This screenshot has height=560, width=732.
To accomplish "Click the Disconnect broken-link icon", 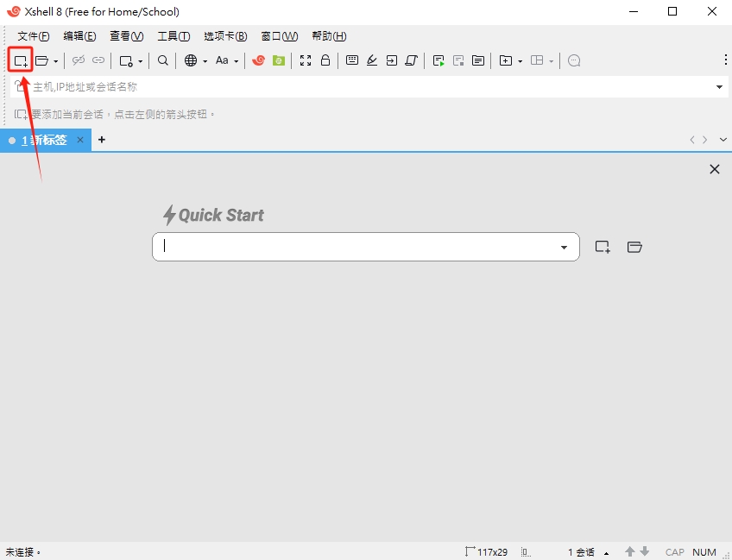I will (79, 60).
